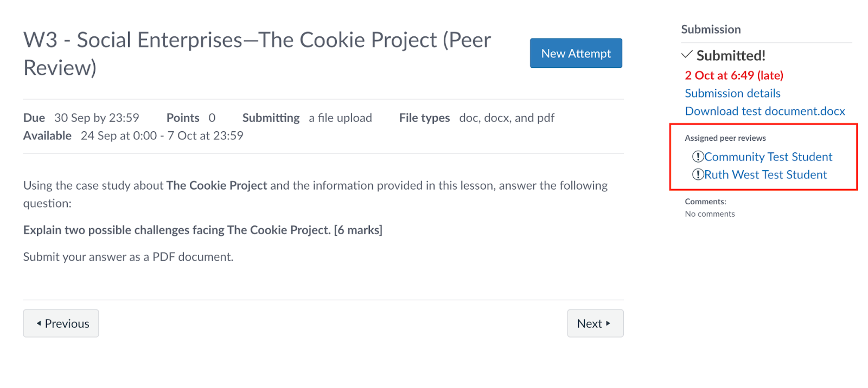Click the assignment title heading
Screen dimensions: 868x388
(x=257, y=53)
